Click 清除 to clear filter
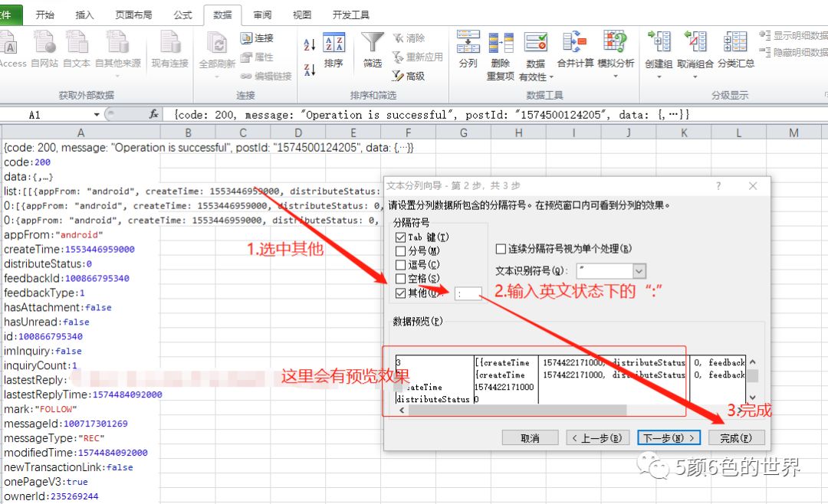 pyautogui.click(x=409, y=38)
